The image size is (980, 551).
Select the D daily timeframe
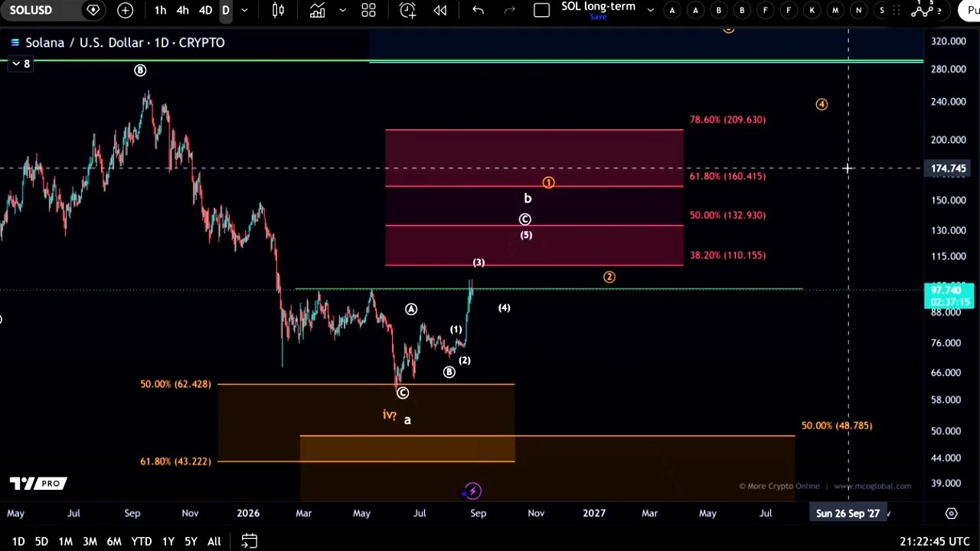226,10
